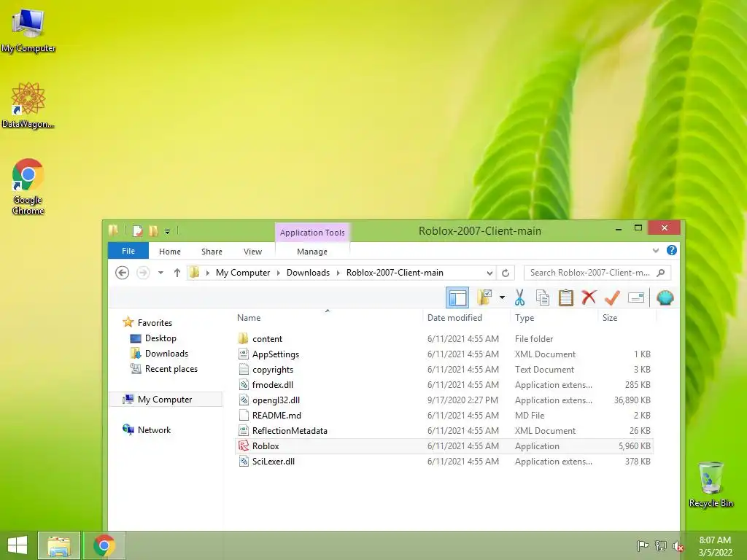Image resolution: width=747 pixels, height=560 pixels.
Task: Click the My Computer desktop icon
Action: (x=28, y=29)
